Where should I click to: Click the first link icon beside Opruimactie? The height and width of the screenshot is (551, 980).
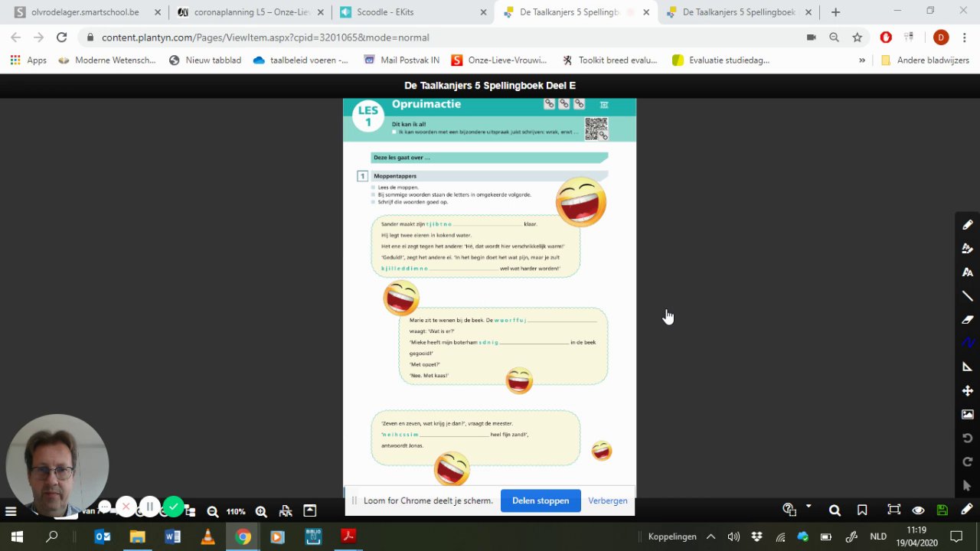click(549, 104)
